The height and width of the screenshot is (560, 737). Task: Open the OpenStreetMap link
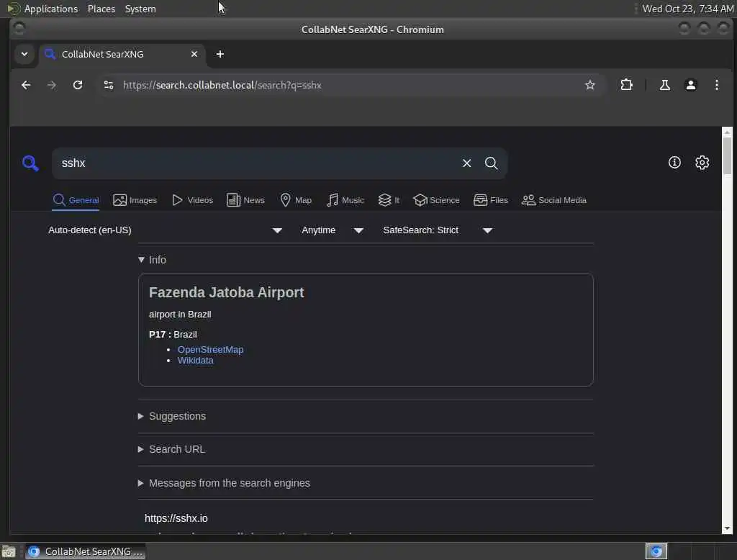click(x=211, y=350)
